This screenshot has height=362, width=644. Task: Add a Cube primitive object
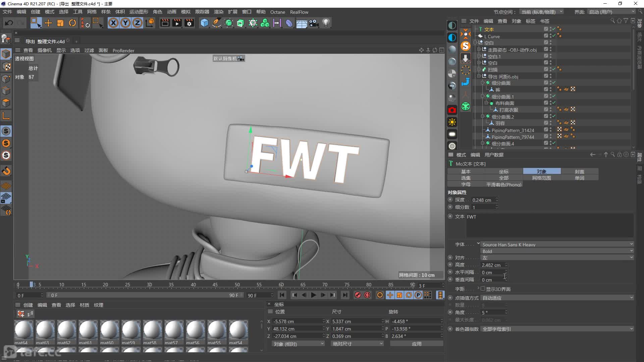204,23
